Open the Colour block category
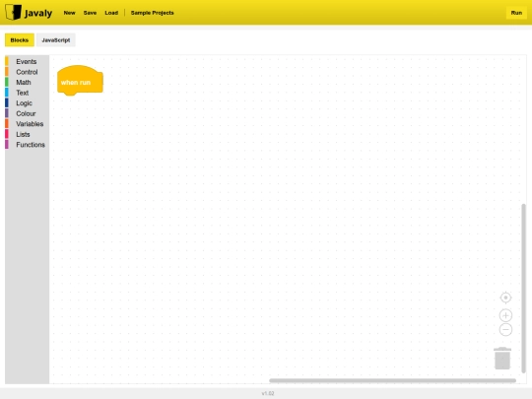Screen dimensions: 532x399 (x=27, y=113)
